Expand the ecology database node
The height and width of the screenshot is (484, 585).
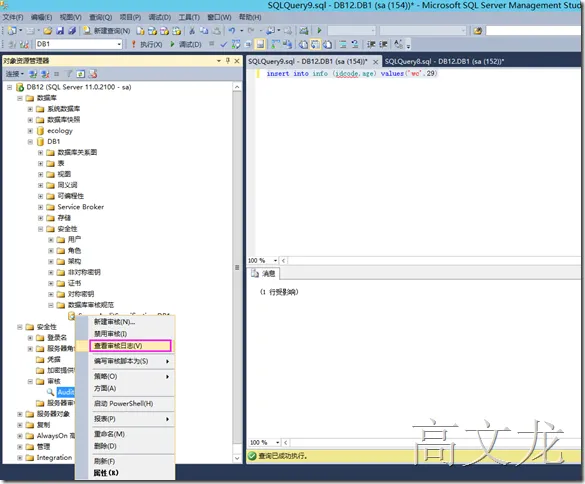[x=30, y=131]
